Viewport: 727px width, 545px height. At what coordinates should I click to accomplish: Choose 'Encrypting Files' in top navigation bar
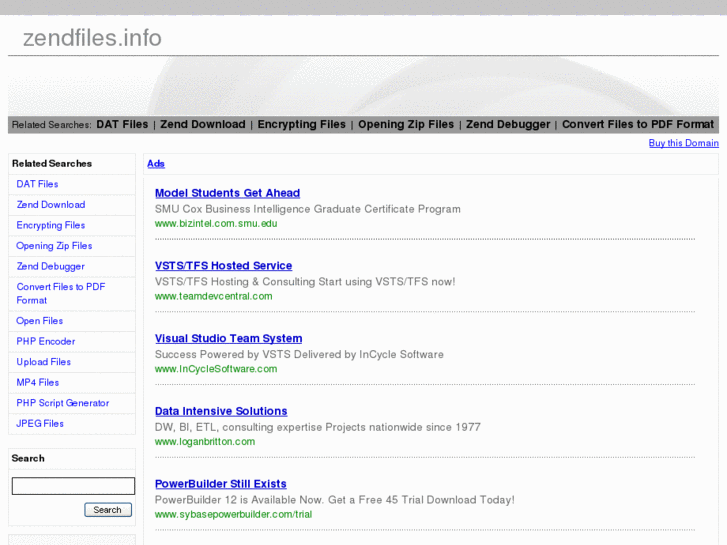[x=301, y=125]
